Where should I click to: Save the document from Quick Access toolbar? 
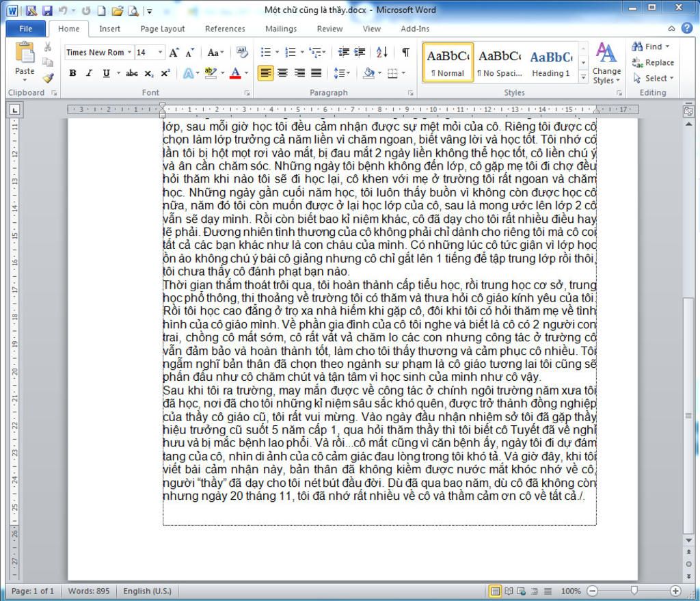tap(48, 10)
